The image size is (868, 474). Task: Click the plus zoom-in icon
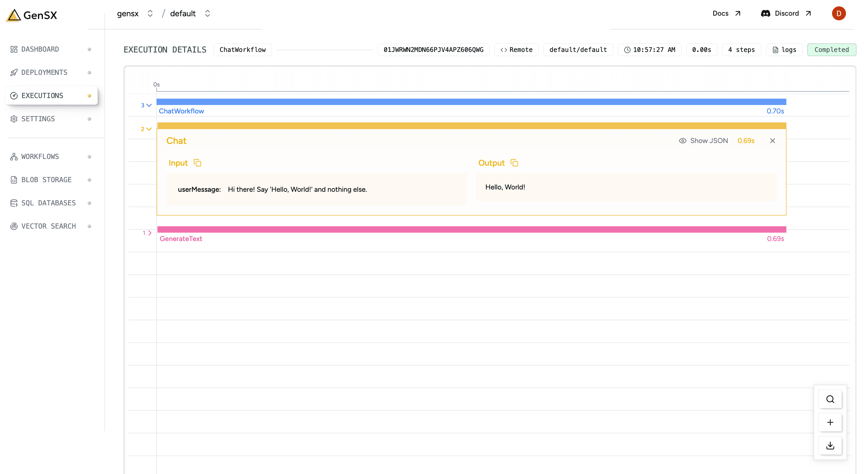click(x=830, y=422)
